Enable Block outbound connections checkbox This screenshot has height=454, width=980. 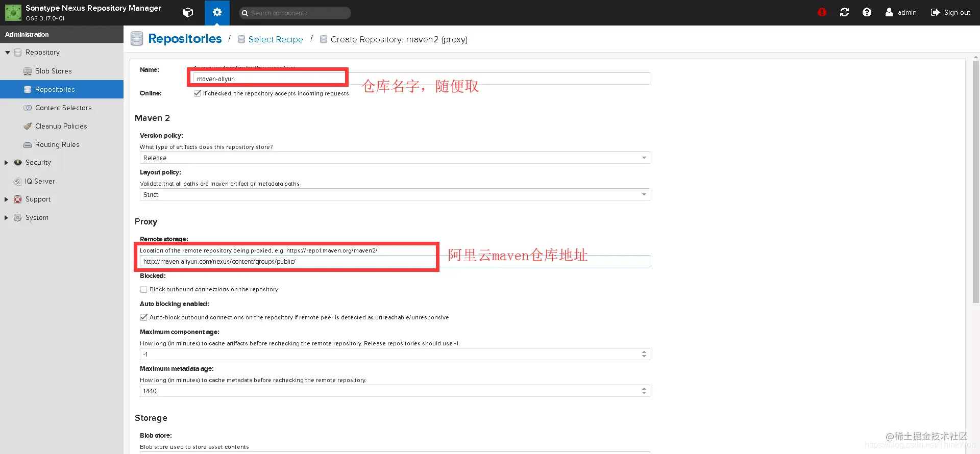pyautogui.click(x=144, y=289)
